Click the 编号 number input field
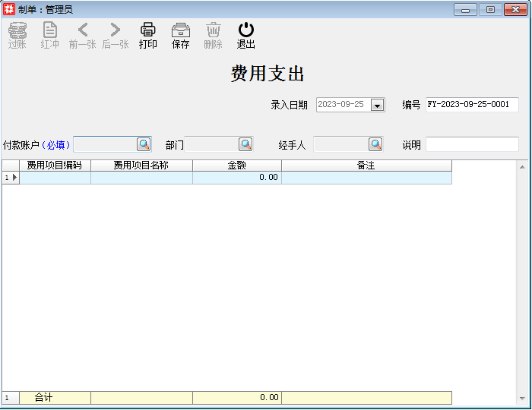 click(x=471, y=105)
